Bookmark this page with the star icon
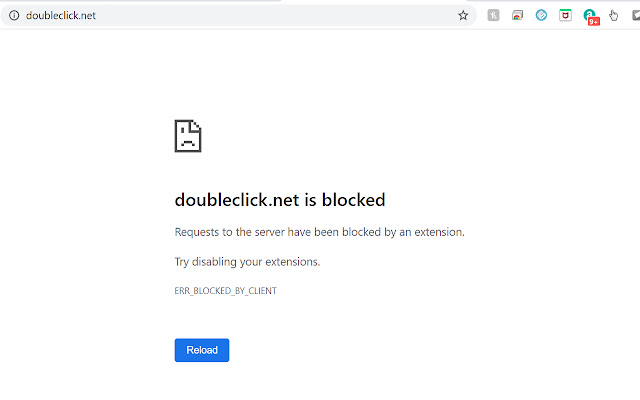640x400 pixels. click(463, 15)
